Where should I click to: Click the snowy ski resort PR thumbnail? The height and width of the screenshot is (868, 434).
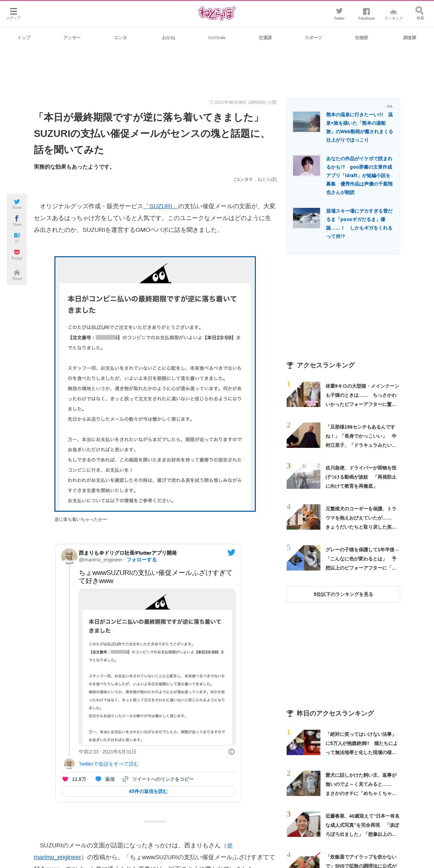306,218
